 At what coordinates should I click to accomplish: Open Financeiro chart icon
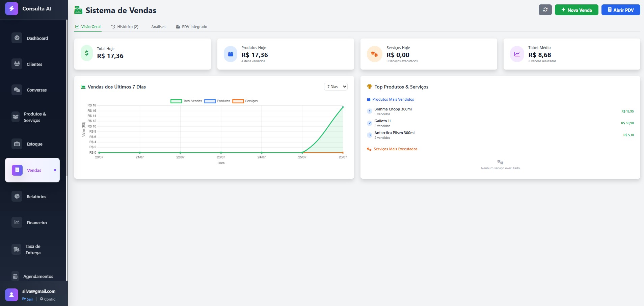tap(17, 222)
